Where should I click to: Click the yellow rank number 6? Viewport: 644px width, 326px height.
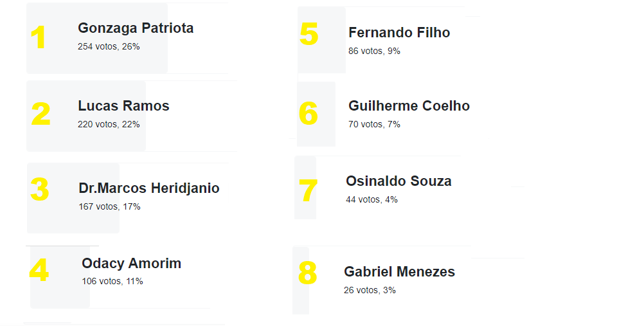tap(309, 113)
